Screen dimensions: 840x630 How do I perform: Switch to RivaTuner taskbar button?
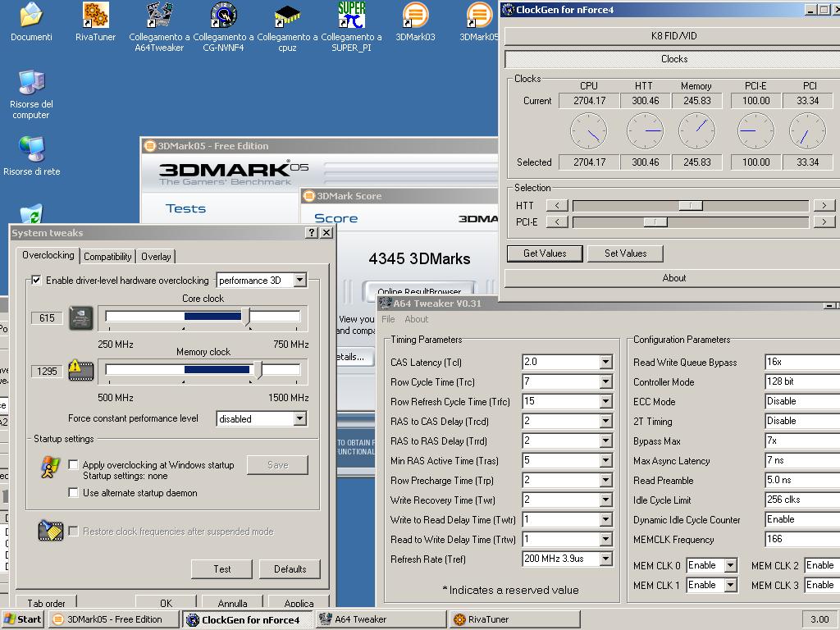coord(515,619)
